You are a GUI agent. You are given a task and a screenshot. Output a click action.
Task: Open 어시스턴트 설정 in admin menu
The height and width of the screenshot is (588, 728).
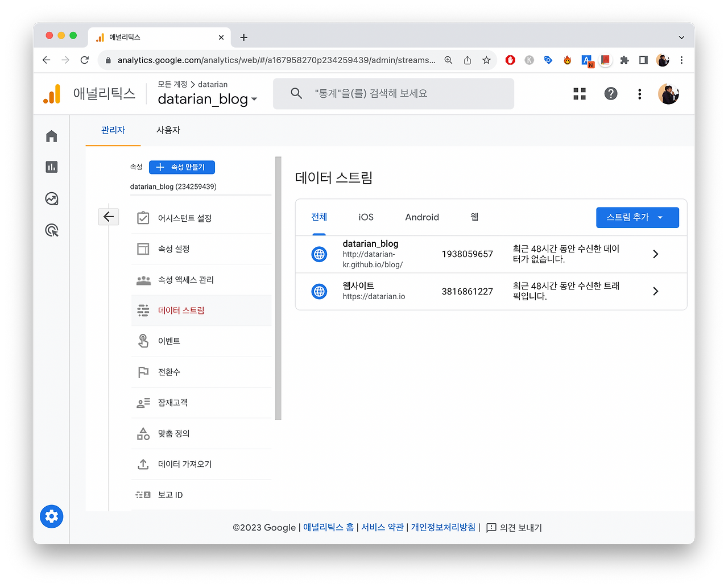tap(201, 218)
